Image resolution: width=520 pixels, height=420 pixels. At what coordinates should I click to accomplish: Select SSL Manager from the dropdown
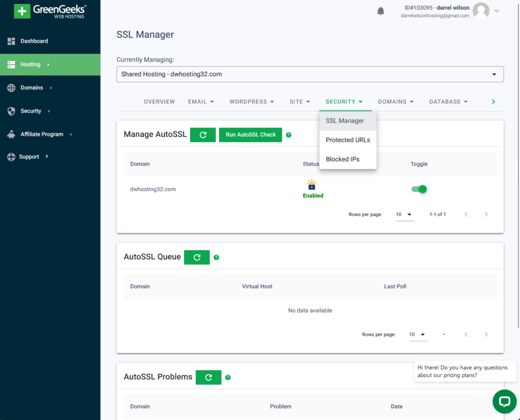pyautogui.click(x=348, y=121)
